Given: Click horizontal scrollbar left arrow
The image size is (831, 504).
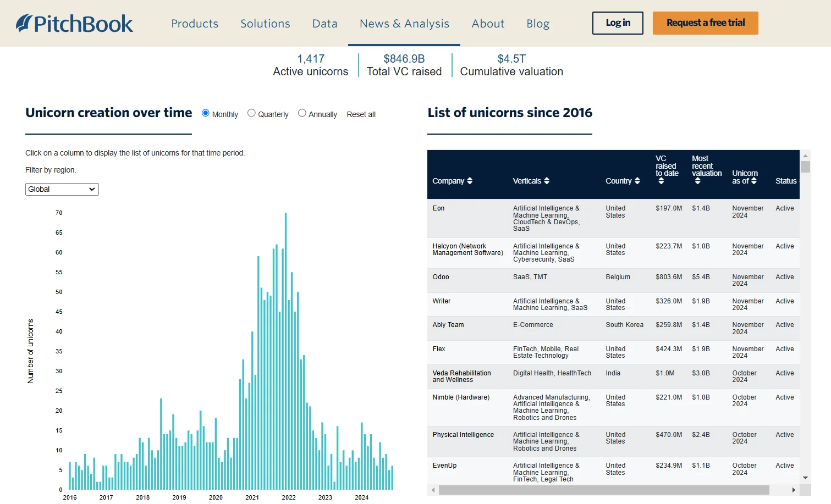Looking at the screenshot, I should [x=433, y=490].
